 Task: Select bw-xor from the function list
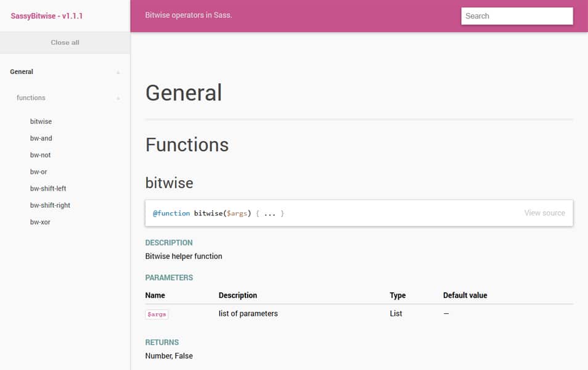point(39,222)
